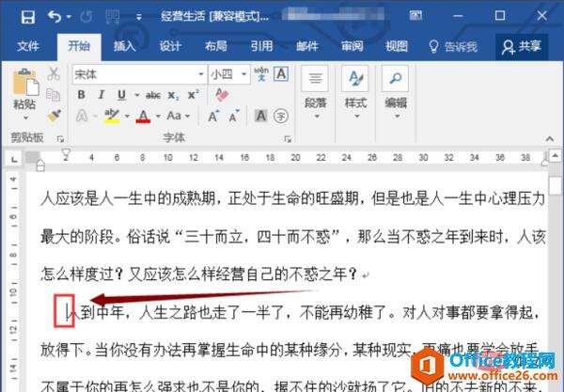This screenshot has width=564, height=392.
Task: Switch to the 插入 tab
Action: (124, 46)
